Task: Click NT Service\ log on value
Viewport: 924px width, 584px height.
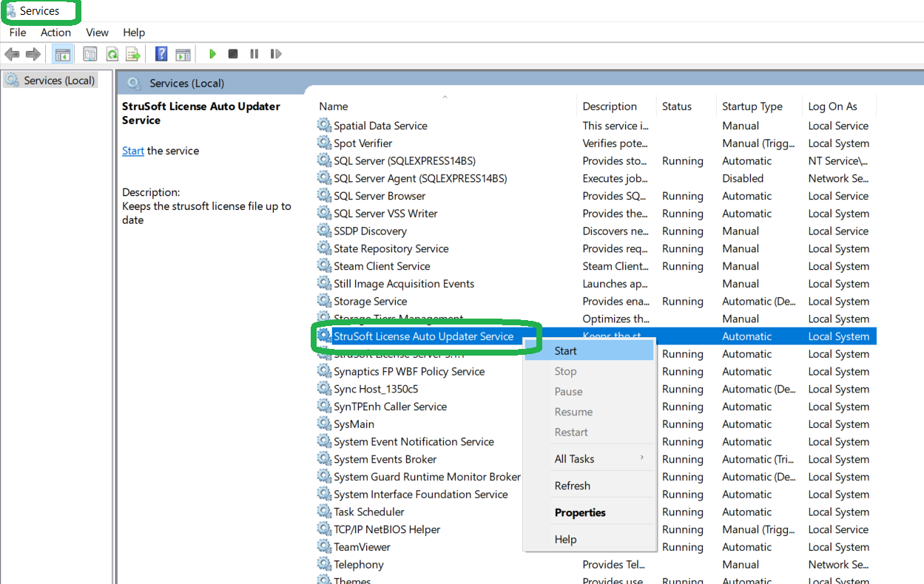Action: click(x=838, y=160)
